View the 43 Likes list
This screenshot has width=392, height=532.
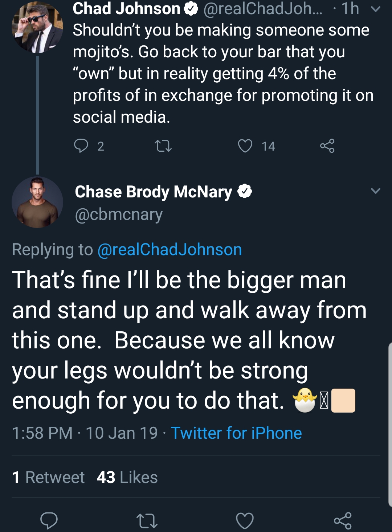pos(127,477)
